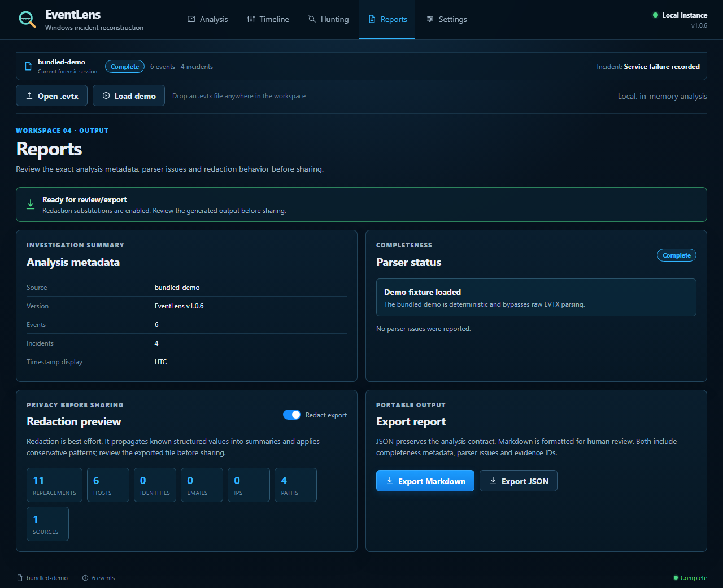The width and height of the screenshot is (723, 588).
Task: Click the 1 Sources stat card
Action: [47, 524]
